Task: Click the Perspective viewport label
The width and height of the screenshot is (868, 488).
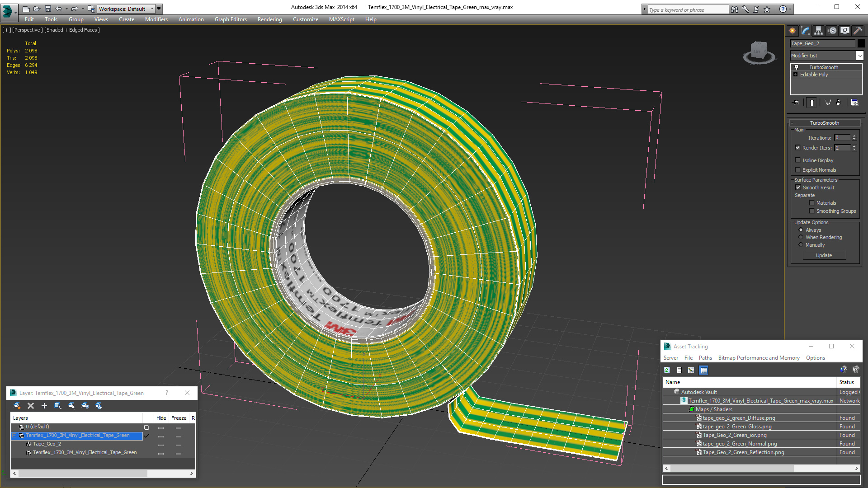Action: tap(28, 30)
